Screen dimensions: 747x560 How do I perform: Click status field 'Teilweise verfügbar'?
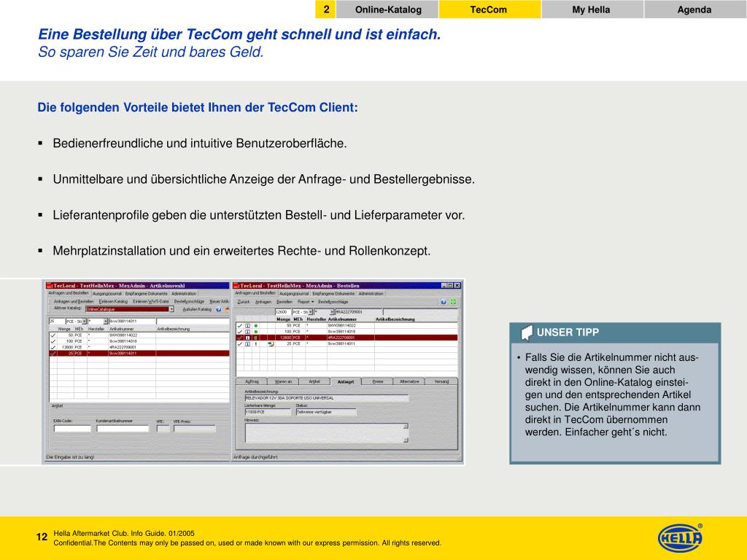[326, 412]
